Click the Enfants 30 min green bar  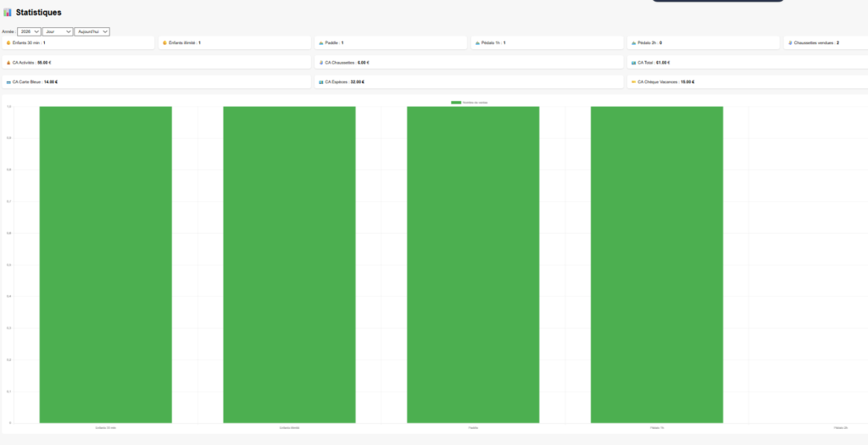point(105,264)
